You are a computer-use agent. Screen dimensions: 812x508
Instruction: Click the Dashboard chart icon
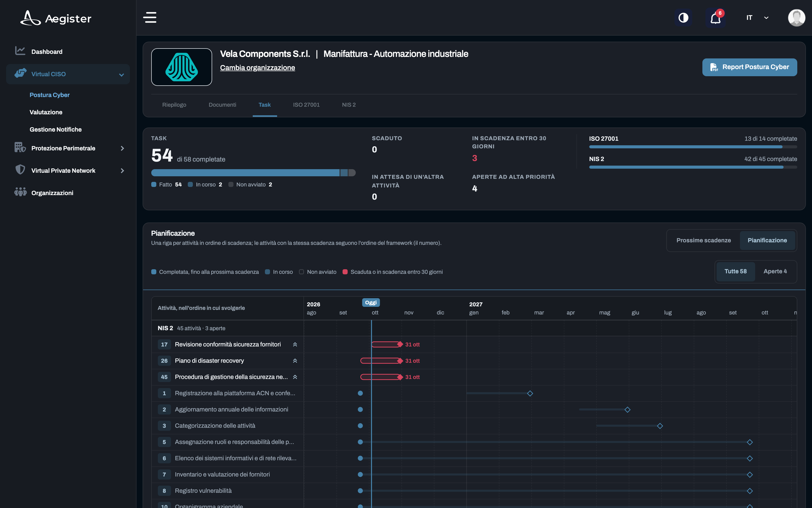pyautogui.click(x=20, y=51)
